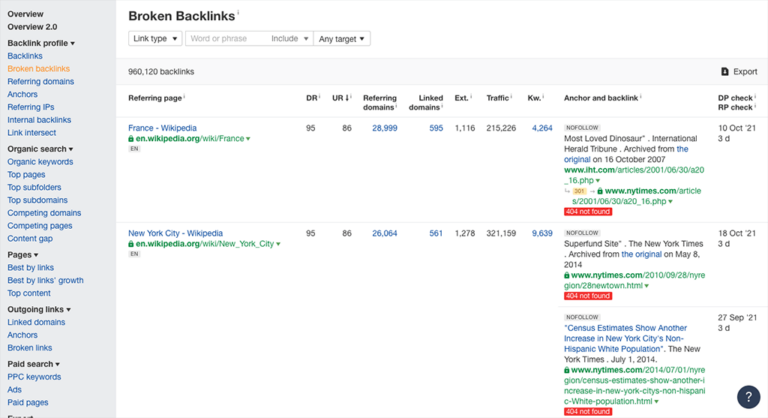Sort by UR column header
Screen dimensions: 768x418
341,98
